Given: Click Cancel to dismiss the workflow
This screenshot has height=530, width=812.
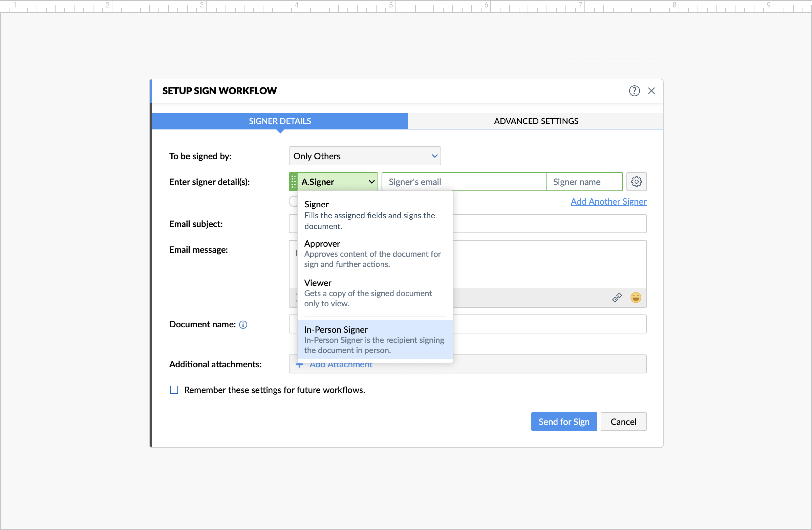Looking at the screenshot, I should 623,421.
